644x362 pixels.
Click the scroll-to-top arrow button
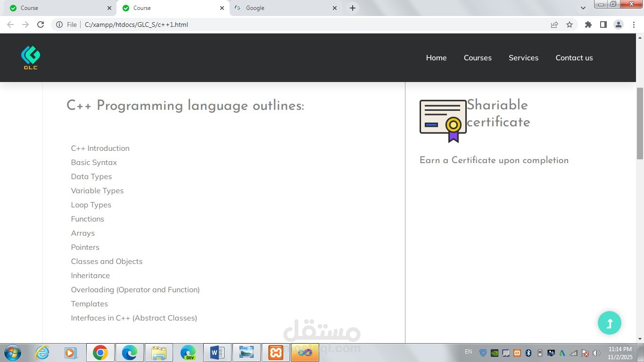tap(609, 323)
